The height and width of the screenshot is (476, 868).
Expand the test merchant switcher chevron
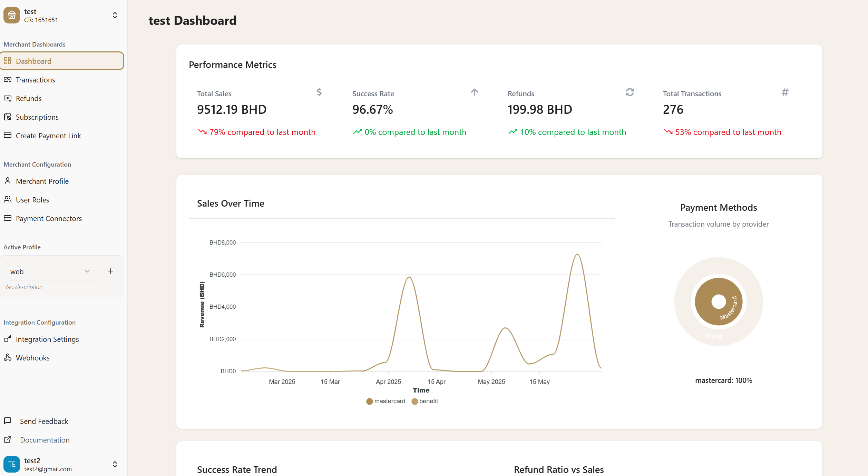(x=115, y=16)
